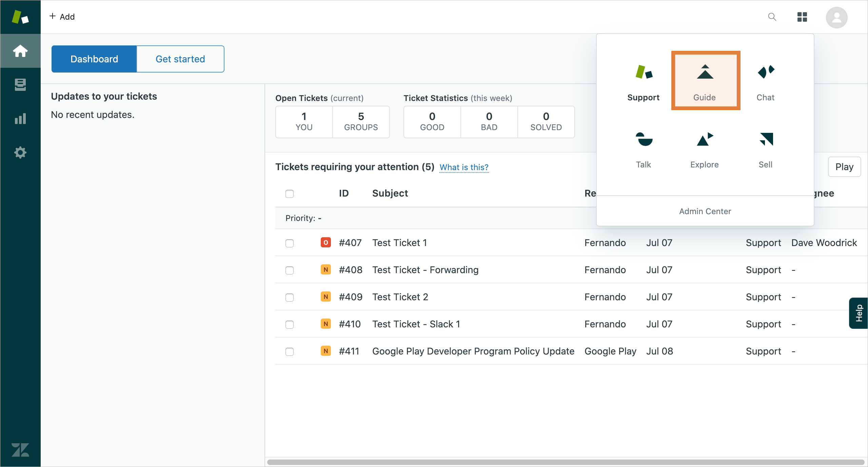Image resolution: width=868 pixels, height=467 pixels.
Task: Select the Dashboard tab
Action: point(94,59)
